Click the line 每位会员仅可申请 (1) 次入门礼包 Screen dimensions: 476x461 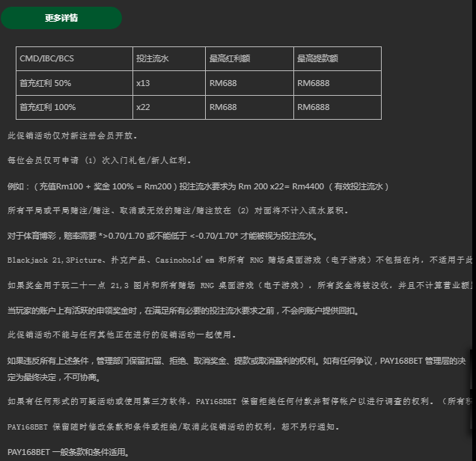pos(100,160)
